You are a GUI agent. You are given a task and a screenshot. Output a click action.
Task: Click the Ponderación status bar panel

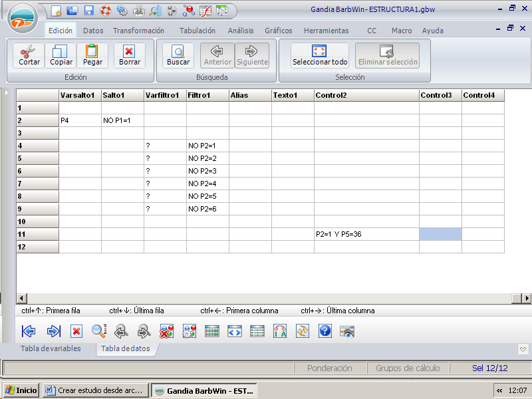coord(330,368)
